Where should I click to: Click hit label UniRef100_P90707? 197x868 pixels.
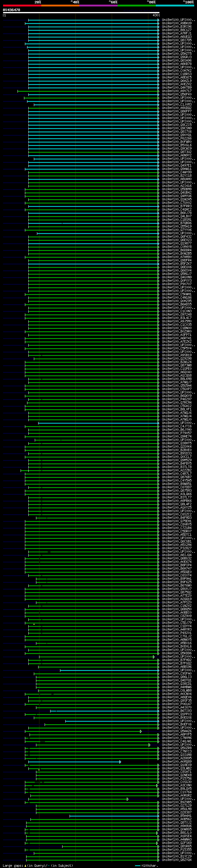(177, 284)
